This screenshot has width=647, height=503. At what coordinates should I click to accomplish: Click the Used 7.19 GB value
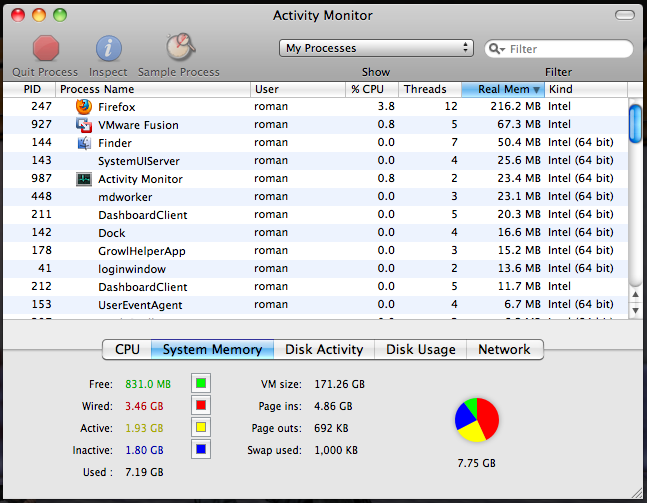(x=144, y=472)
